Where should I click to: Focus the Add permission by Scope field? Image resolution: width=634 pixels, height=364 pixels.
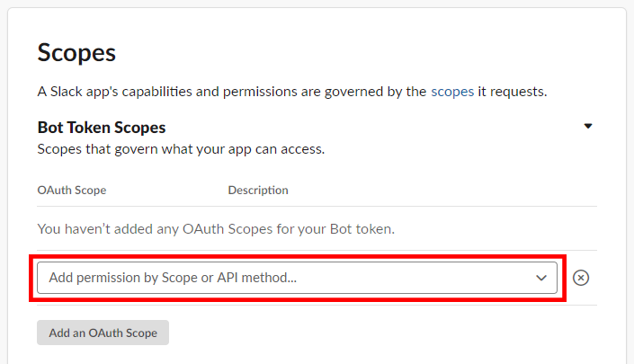tap(288, 278)
